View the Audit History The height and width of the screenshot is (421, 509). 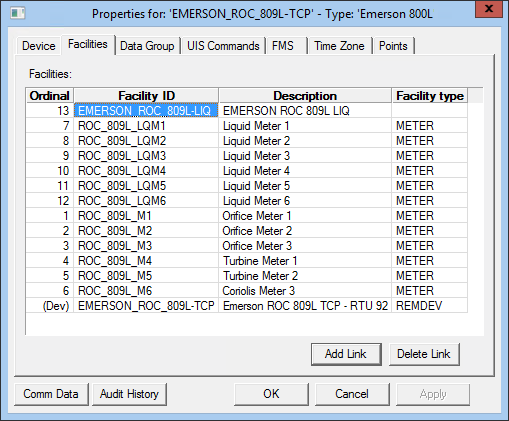[129, 394]
